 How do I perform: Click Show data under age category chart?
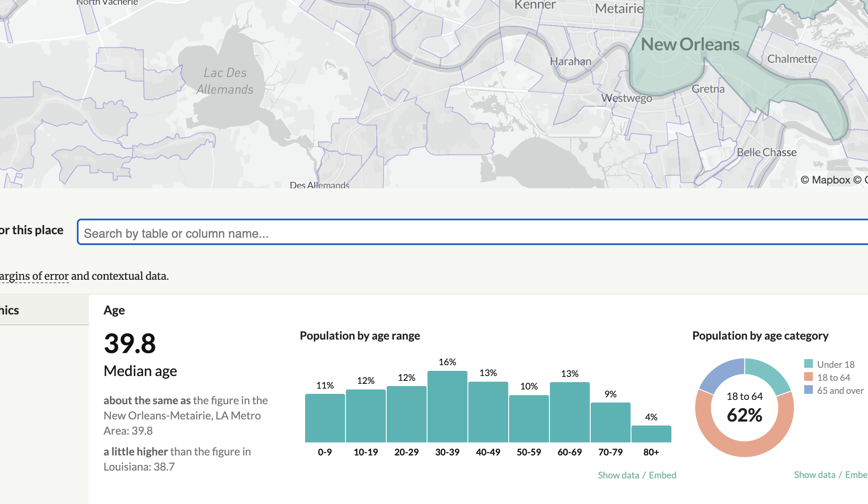(814, 475)
